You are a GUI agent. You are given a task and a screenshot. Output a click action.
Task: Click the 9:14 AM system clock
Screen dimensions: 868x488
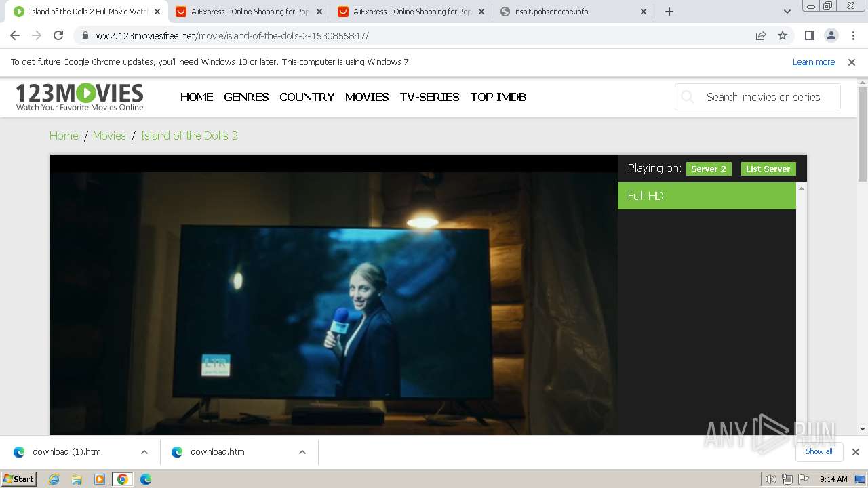point(833,479)
